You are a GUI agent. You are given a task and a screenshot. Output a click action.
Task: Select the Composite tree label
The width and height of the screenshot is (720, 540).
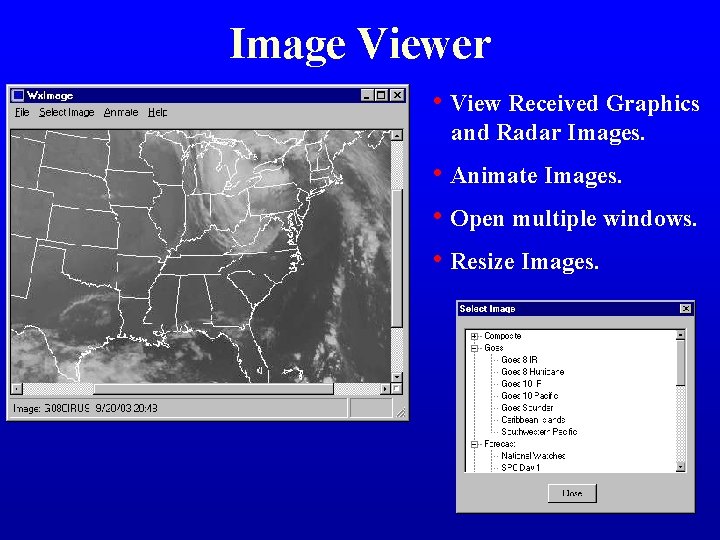pyautogui.click(x=503, y=336)
